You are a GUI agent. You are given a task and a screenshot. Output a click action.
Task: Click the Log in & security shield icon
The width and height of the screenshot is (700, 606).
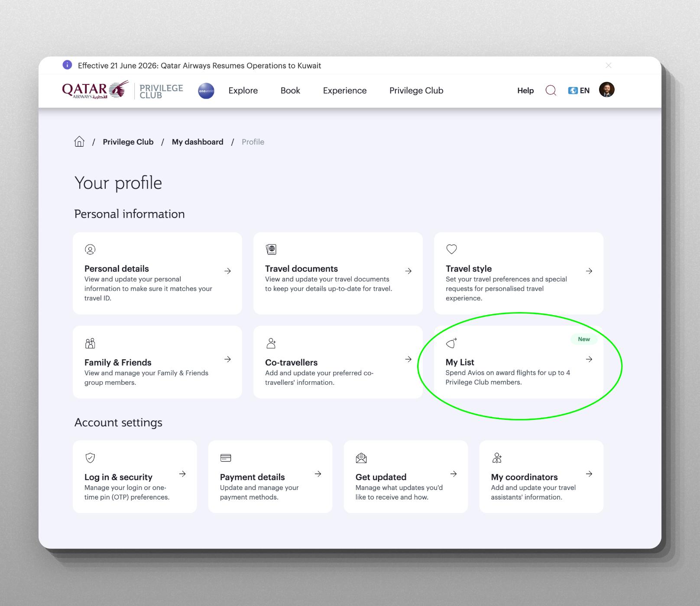(90, 458)
